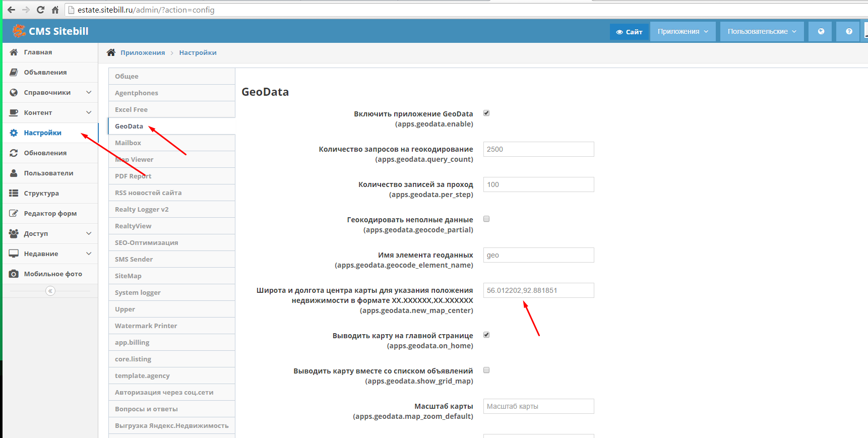
Task: Click the Пользователи user icon
Action: click(x=14, y=173)
